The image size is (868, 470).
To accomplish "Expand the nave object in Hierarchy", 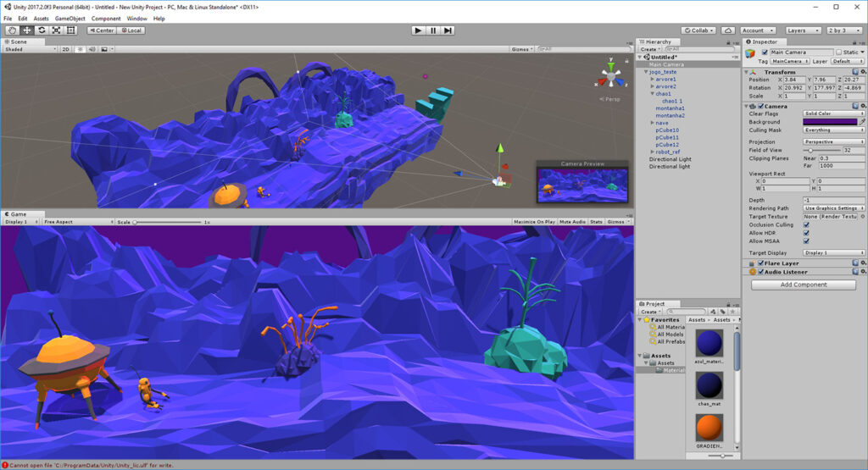I will [x=652, y=123].
